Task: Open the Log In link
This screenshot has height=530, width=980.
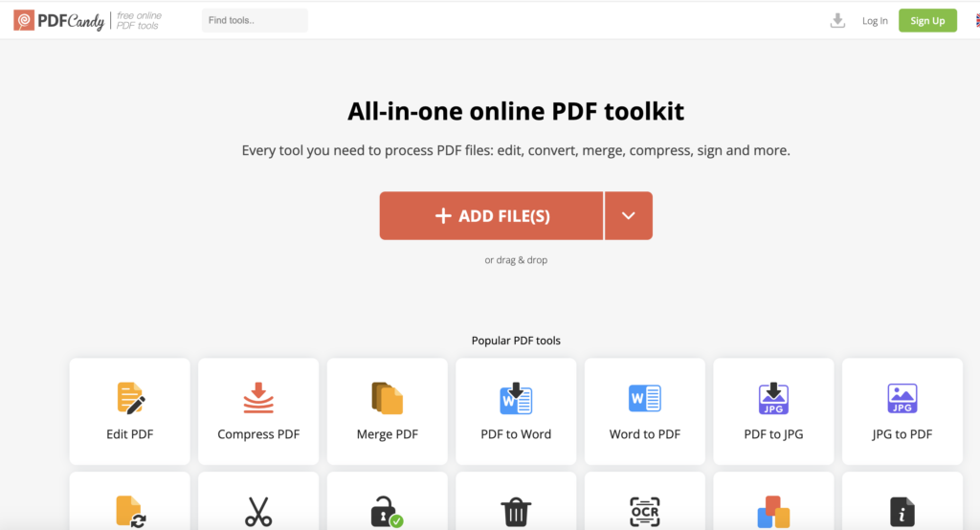Action: [x=875, y=21]
